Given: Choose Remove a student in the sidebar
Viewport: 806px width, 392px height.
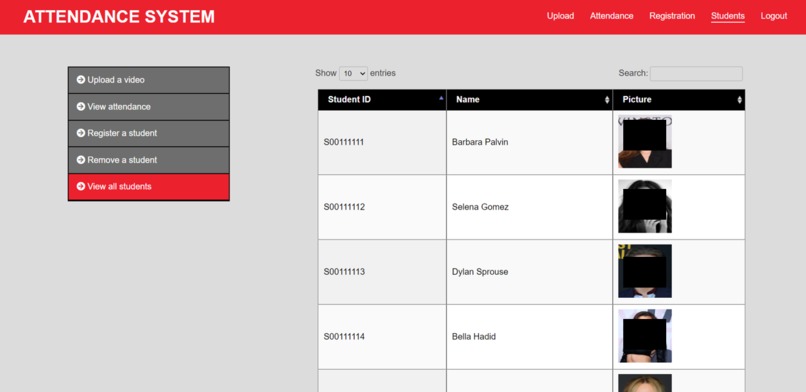Looking at the screenshot, I should (149, 160).
